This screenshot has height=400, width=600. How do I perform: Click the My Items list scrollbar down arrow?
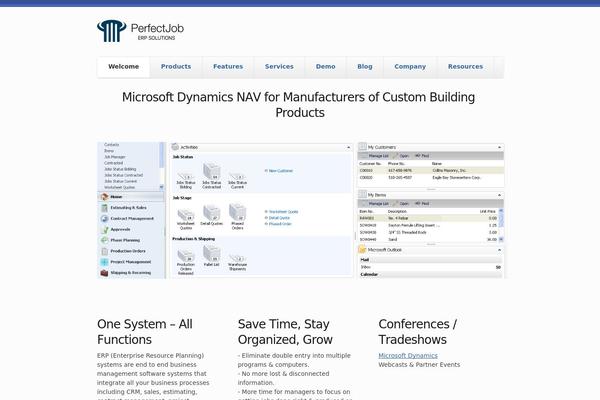point(501,239)
